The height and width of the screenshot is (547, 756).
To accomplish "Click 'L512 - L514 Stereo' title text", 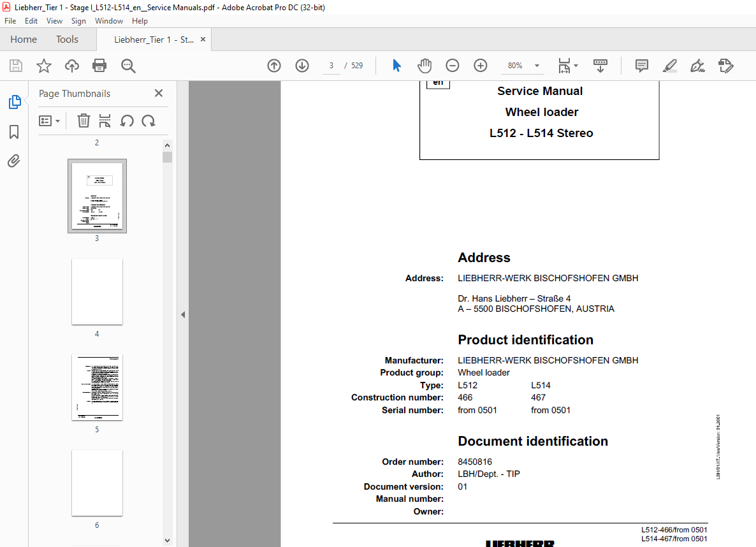I will (541, 133).
